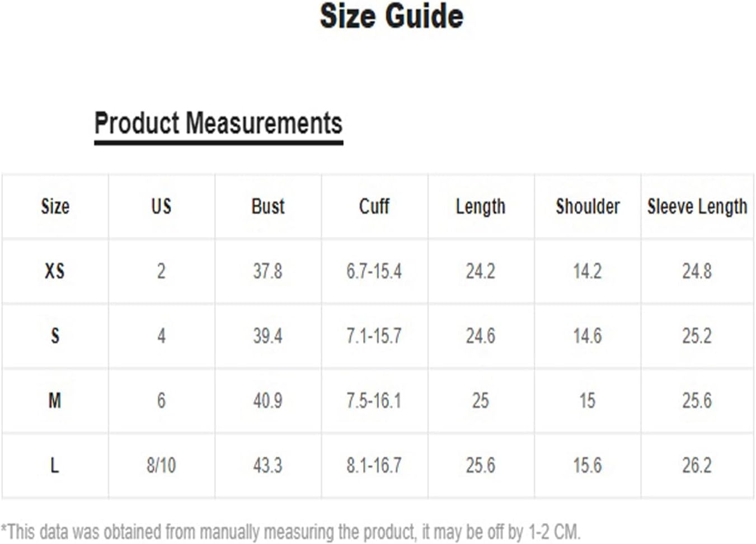This screenshot has width=756, height=544.
Task: Select the 37.8 bust value
Action: click(267, 271)
